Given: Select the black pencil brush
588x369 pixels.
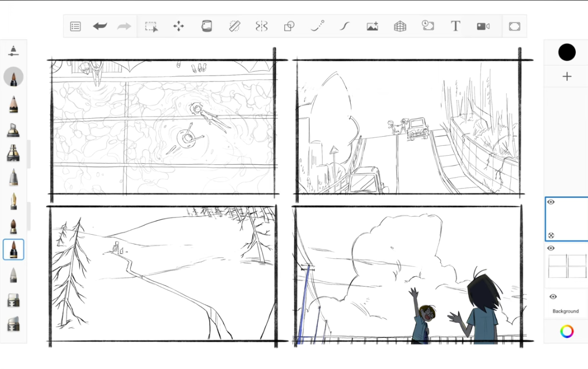Looking at the screenshot, I should (13, 104).
